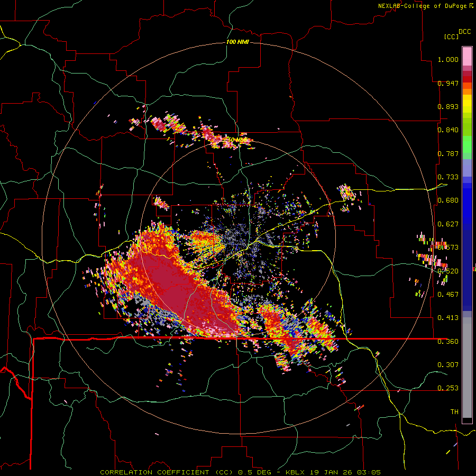Click the 0.253 scale value
The width and height of the screenshot is (476, 476).
click(448, 388)
